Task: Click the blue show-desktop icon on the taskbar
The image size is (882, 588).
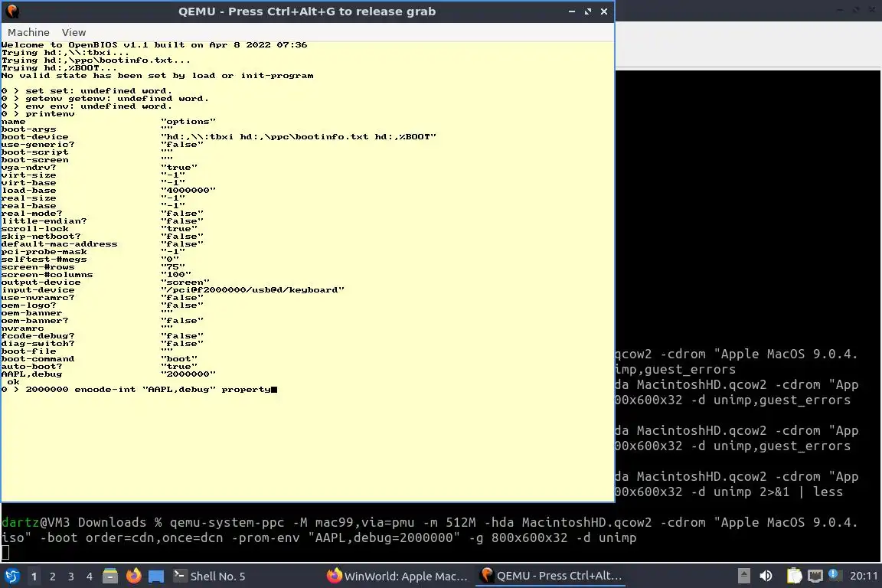Action: click(x=156, y=577)
